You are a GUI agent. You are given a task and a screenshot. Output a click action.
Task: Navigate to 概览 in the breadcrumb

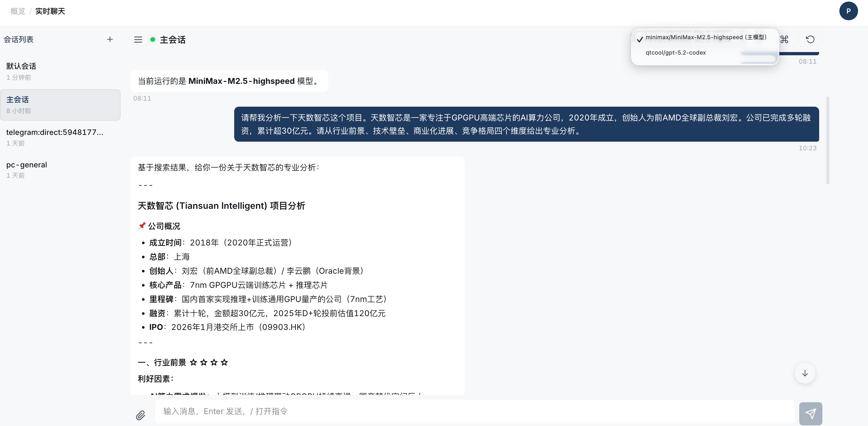[18, 11]
